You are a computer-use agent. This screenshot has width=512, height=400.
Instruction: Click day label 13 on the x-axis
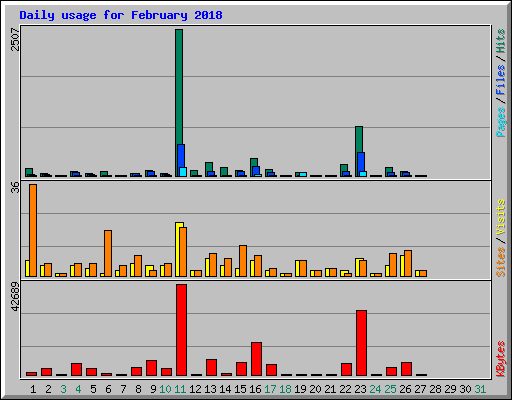[210, 389]
